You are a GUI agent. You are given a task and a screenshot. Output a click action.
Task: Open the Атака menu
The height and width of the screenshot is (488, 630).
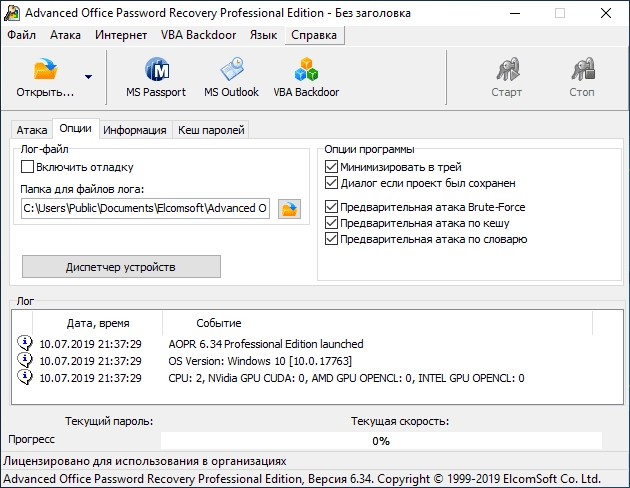(65, 35)
